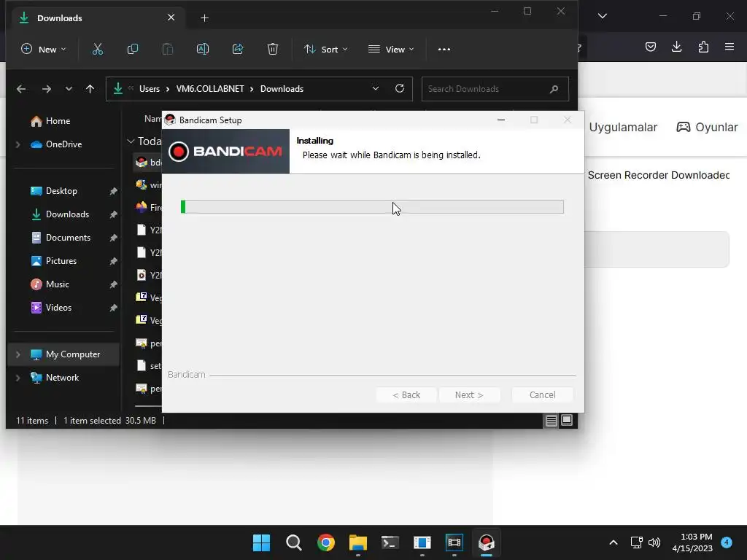The height and width of the screenshot is (560, 747).
Task: Click the network icon in system tray
Action: point(636,542)
